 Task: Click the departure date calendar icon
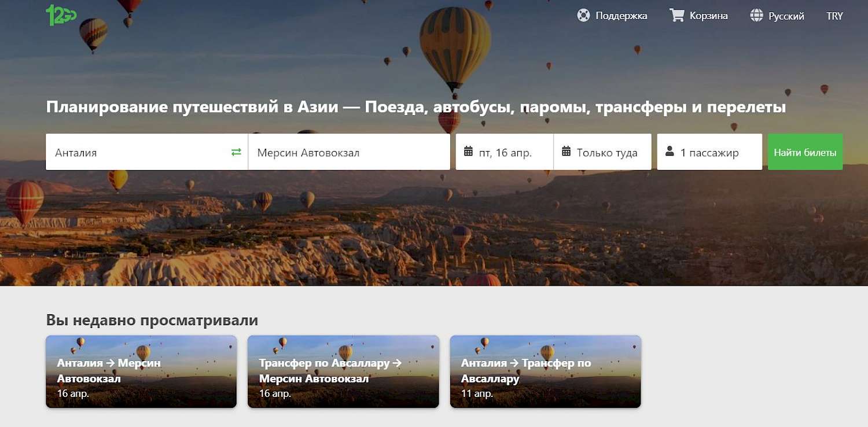point(469,152)
